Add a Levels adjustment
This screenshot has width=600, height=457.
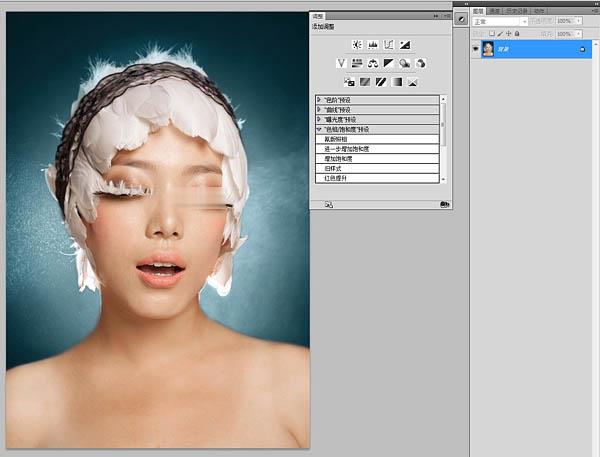pos(373,45)
